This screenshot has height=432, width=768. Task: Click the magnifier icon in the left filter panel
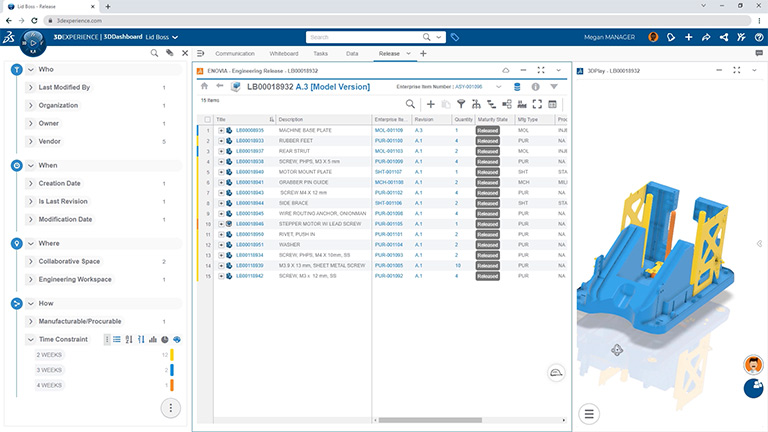pos(154,53)
